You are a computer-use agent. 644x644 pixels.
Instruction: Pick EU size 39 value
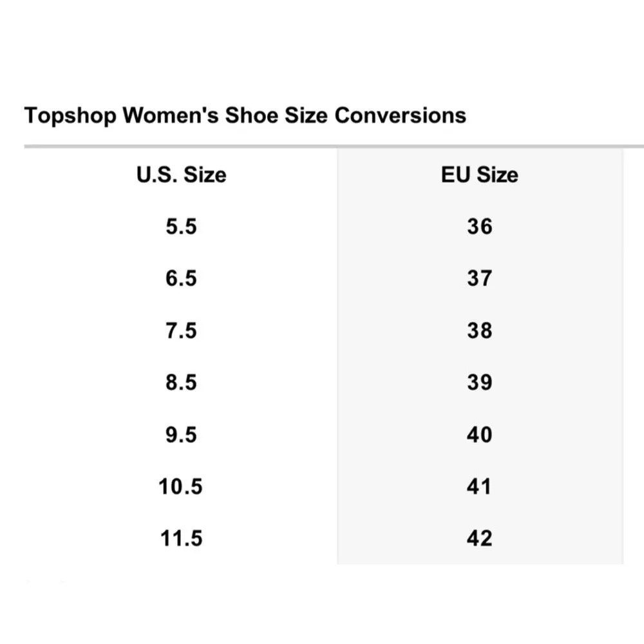tap(479, 383)
